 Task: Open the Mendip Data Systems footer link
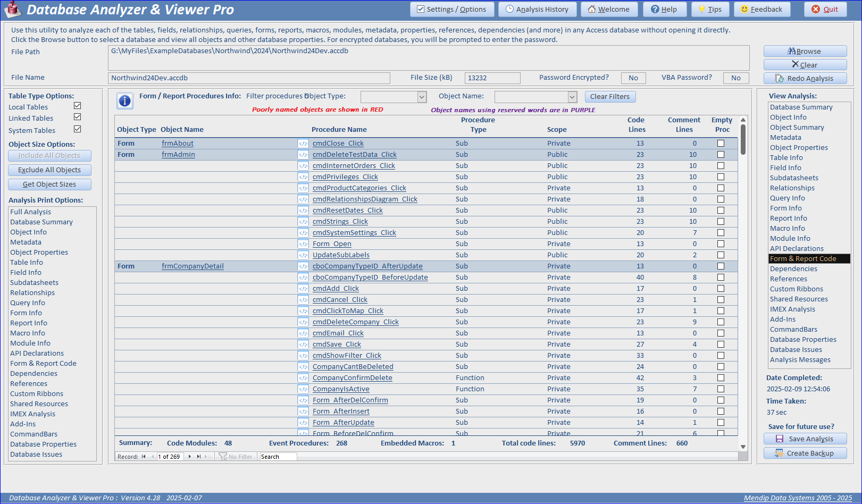[x=798, y=498]
